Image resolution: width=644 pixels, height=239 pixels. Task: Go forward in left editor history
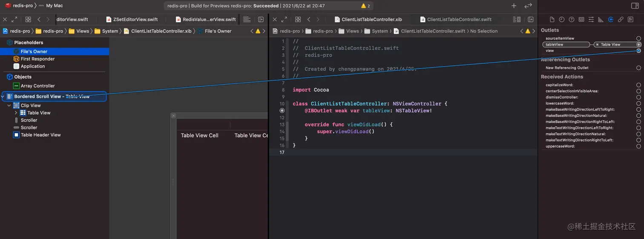(x=48, y=20)
